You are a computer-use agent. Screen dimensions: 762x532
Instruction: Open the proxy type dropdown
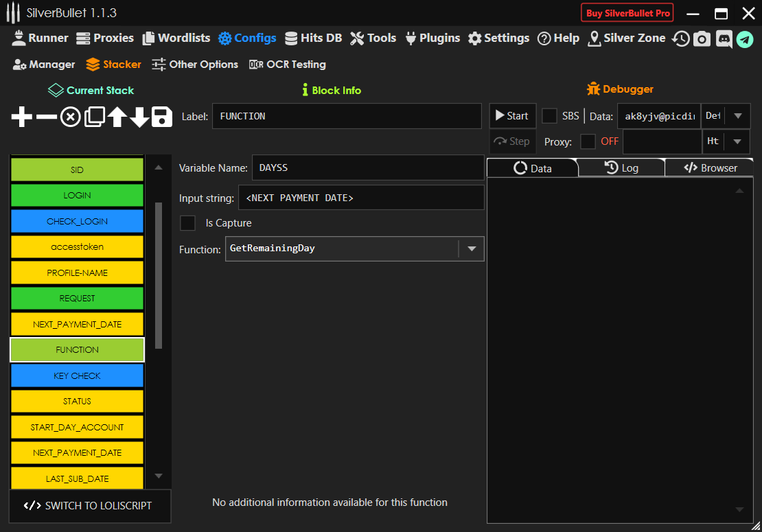(x=737, y=141)
